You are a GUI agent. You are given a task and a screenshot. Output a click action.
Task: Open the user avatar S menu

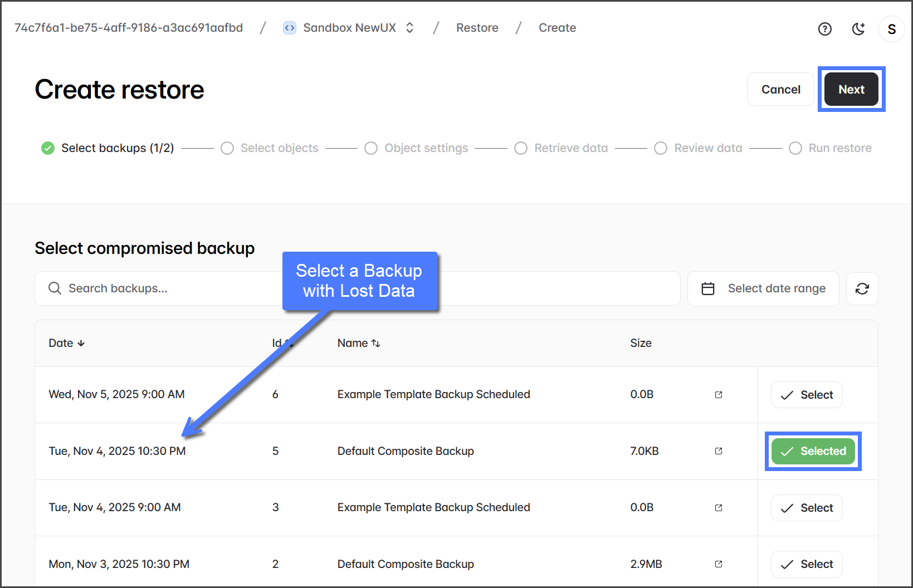tap(891, 29)
